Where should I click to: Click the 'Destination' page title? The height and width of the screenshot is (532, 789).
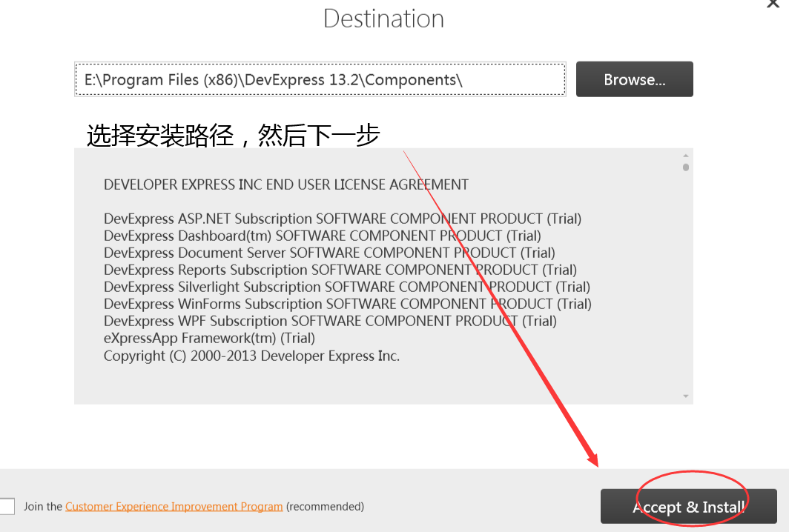click(x=384, y=19)
